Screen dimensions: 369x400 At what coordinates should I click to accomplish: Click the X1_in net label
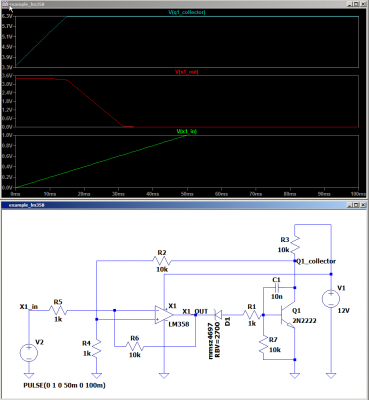29,306
